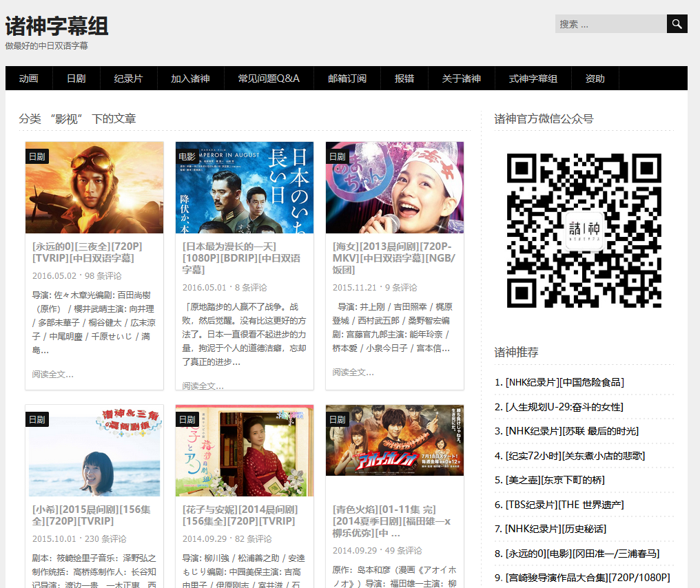700x588 pixels.
Task: Open [花子与安妮][2014晨间剧] article title
Action: 240,515
